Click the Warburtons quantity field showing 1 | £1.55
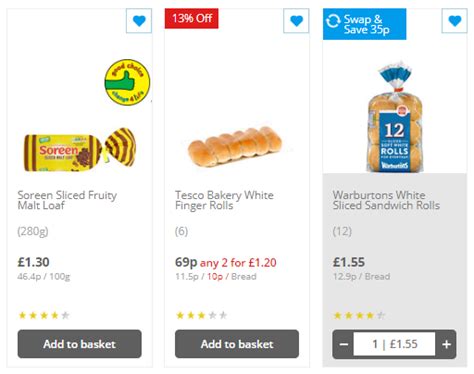The width and height of the screenshot is (474, 374). (395, 344)
